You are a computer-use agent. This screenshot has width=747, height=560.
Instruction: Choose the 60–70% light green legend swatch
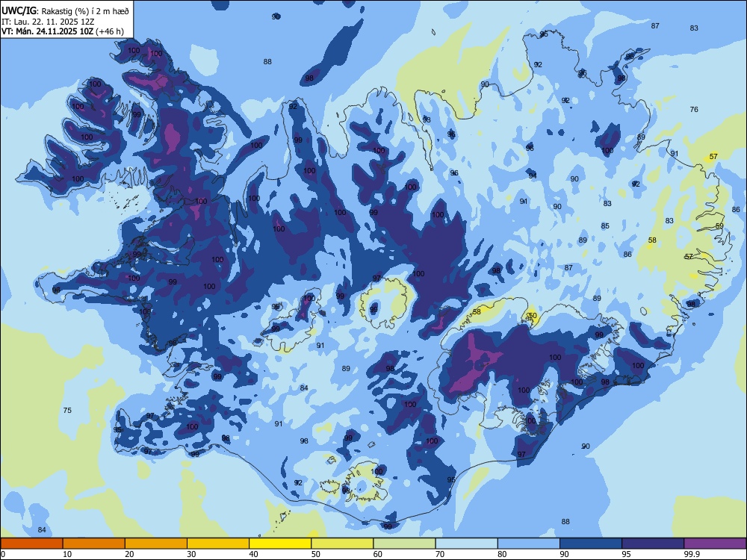[x=404, y=544]
